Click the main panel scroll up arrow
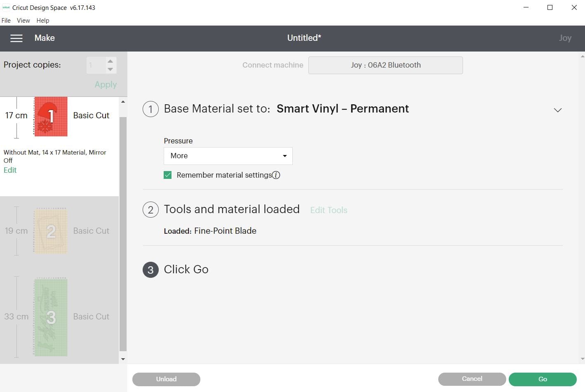This screenshot has width=585, height=392. (582, 56)
